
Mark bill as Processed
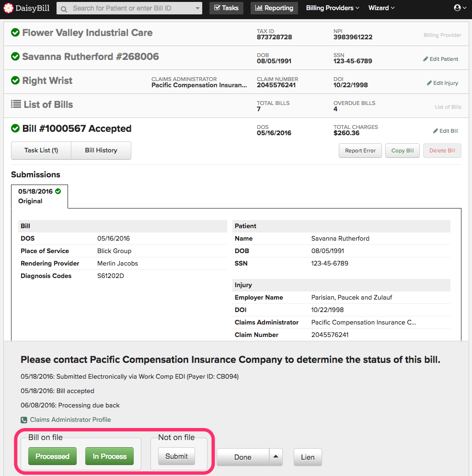[x=53, y=456]
